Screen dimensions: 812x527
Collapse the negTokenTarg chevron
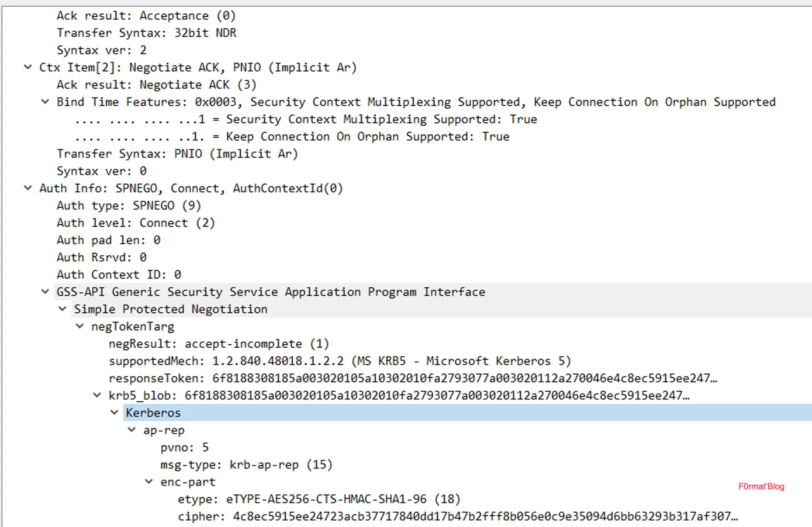pyautogui.click(x=80, y=327)
